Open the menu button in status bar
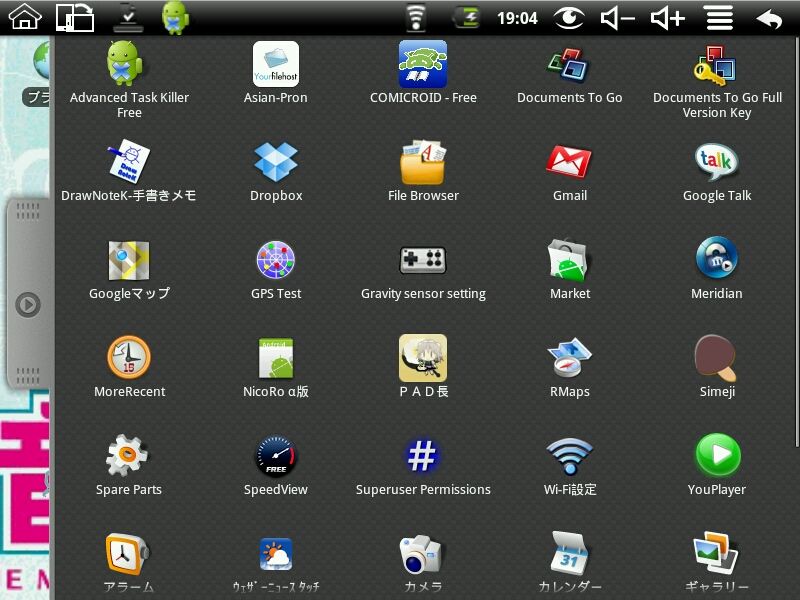Viewport: 800px width, 600px height. click(x=719, y=18)
